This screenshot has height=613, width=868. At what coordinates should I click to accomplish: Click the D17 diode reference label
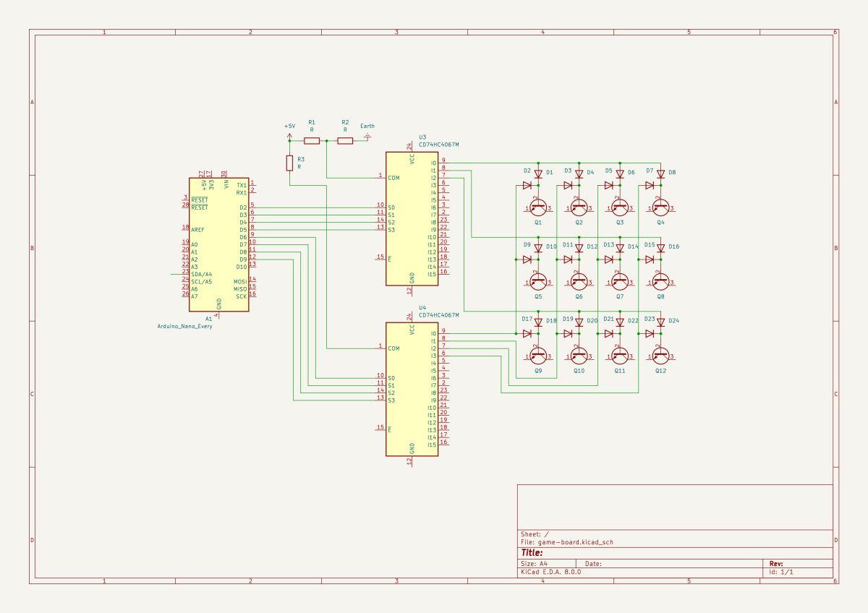527,319
